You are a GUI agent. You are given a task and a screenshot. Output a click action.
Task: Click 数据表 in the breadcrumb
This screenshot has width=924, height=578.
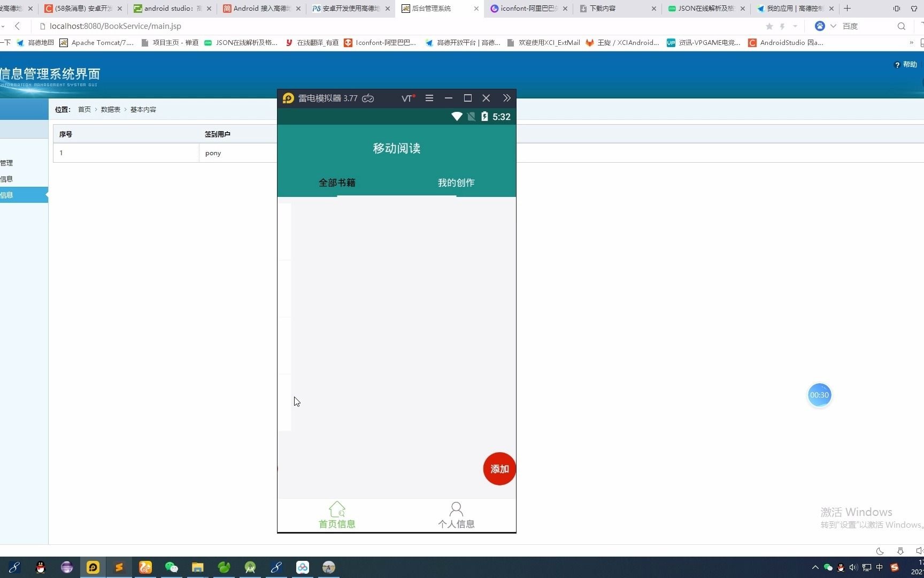(111, 109)
